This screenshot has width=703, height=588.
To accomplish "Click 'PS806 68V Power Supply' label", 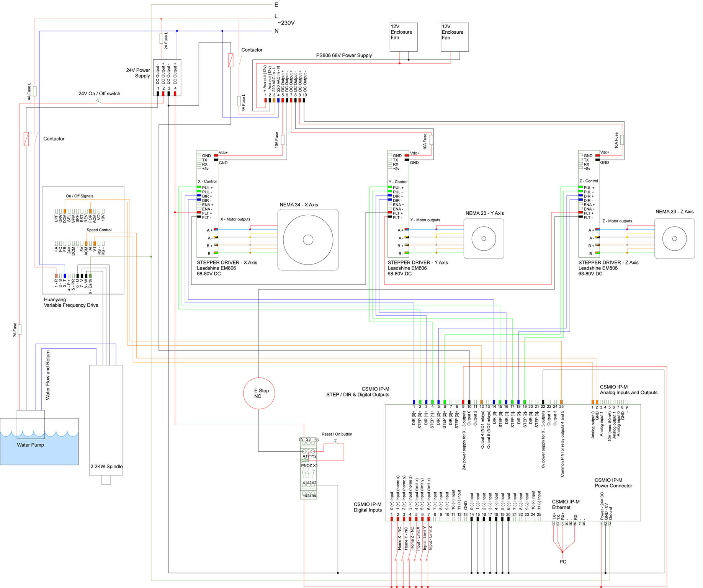I will pos(344,56).
